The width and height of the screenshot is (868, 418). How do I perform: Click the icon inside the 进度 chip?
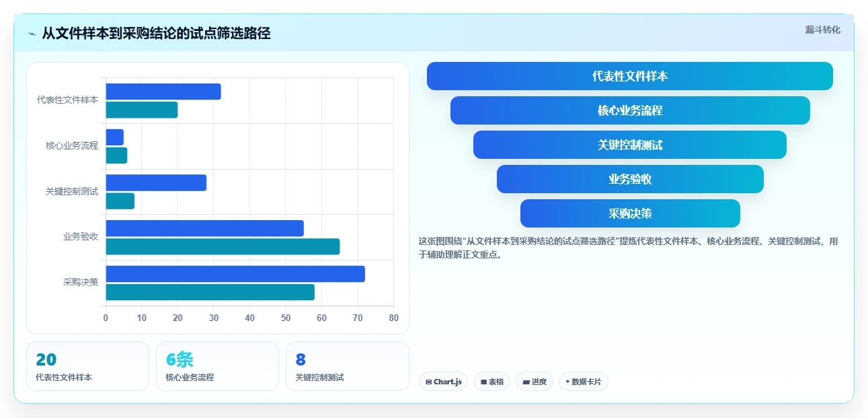click(x=526, y=382)
